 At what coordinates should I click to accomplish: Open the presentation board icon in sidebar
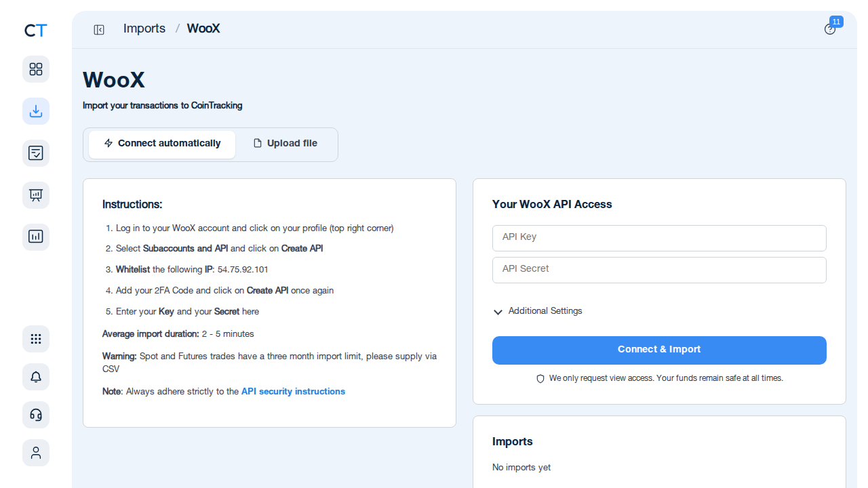pyautogui.click(x=36, y=195)
